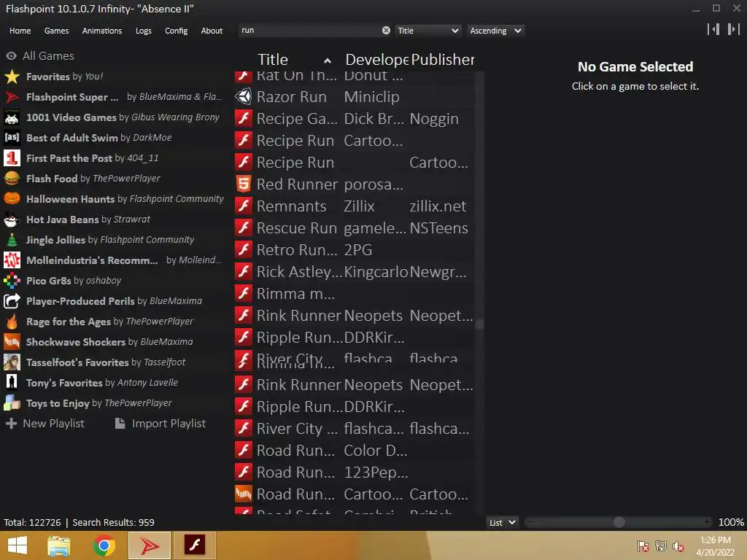Open File Explorer from the taskbar
Viewport: 747px width, 560px height.
click(58, 545)
